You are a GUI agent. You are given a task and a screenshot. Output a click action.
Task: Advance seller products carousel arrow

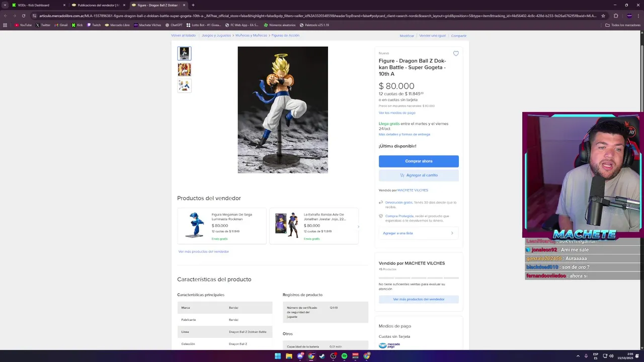pos(358,227)
